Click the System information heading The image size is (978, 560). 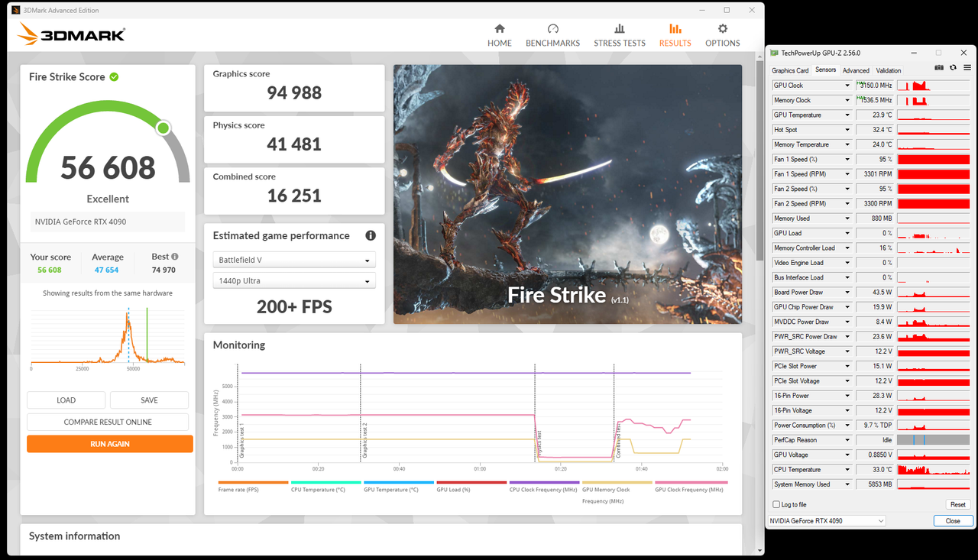click(x=74, y=536)
